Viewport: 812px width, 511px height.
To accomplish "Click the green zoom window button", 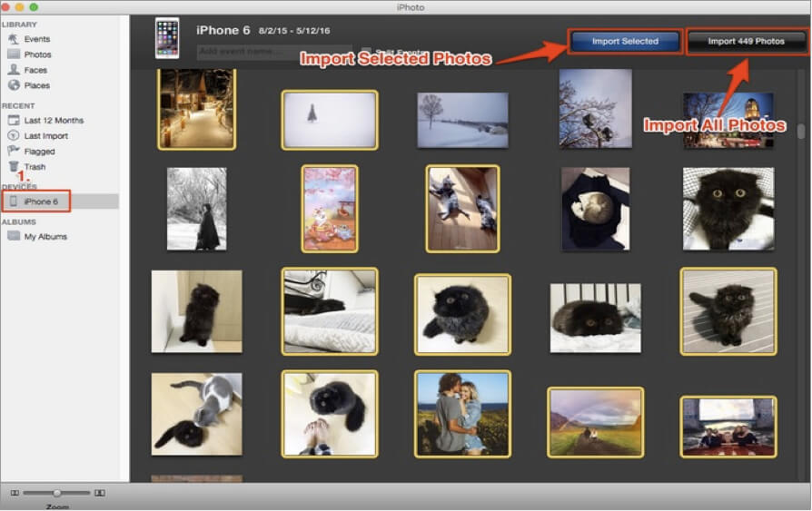I will pos(33,7).
